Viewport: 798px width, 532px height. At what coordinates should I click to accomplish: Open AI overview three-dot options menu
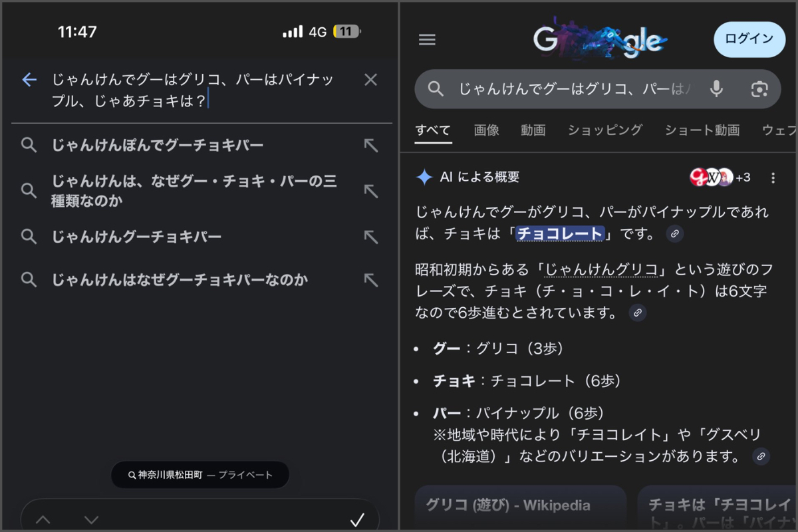(773, 178)
